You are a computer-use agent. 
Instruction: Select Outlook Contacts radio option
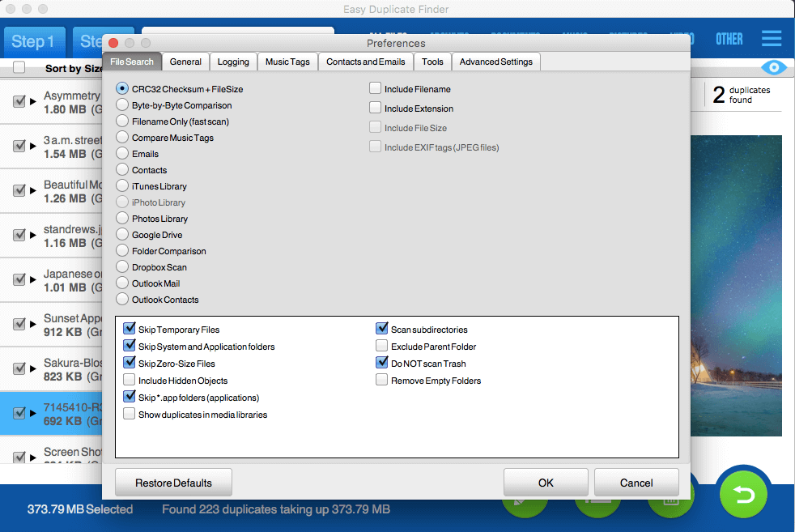pyautogui.click(x=122, y=300)
